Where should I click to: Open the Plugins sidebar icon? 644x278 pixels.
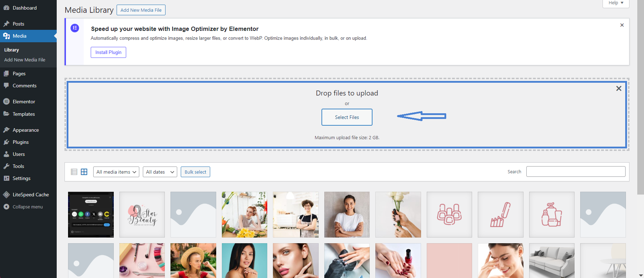(6, 142)
